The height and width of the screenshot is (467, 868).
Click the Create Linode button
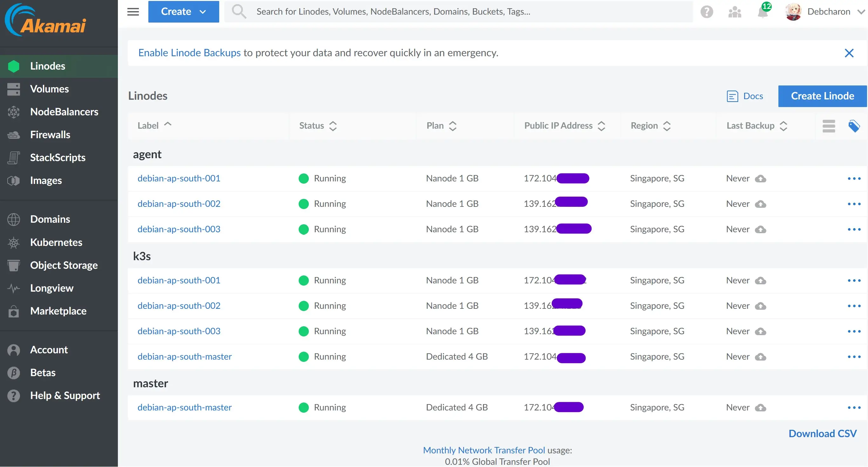coord(822,96)
